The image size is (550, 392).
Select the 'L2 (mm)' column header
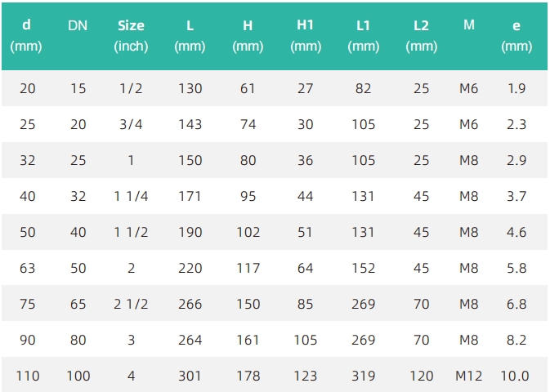point(421,36)
